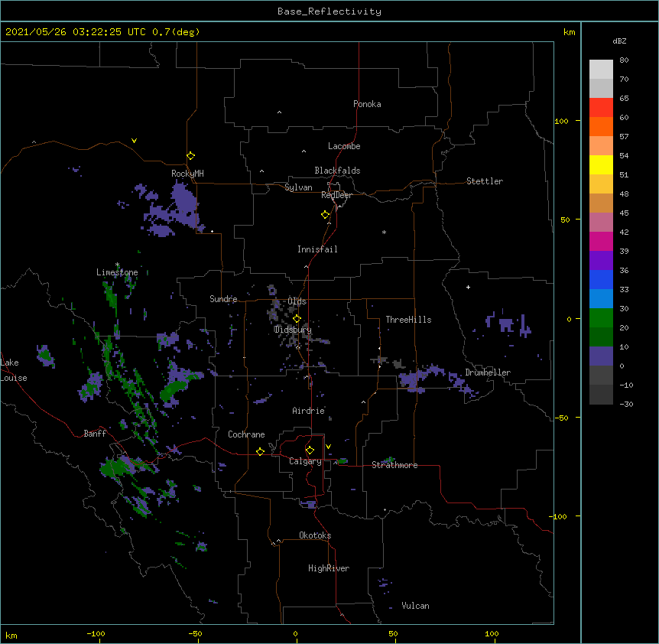Screen dimensions: 659x644
Task: Click the Strathmore town label
Action: 394,465
